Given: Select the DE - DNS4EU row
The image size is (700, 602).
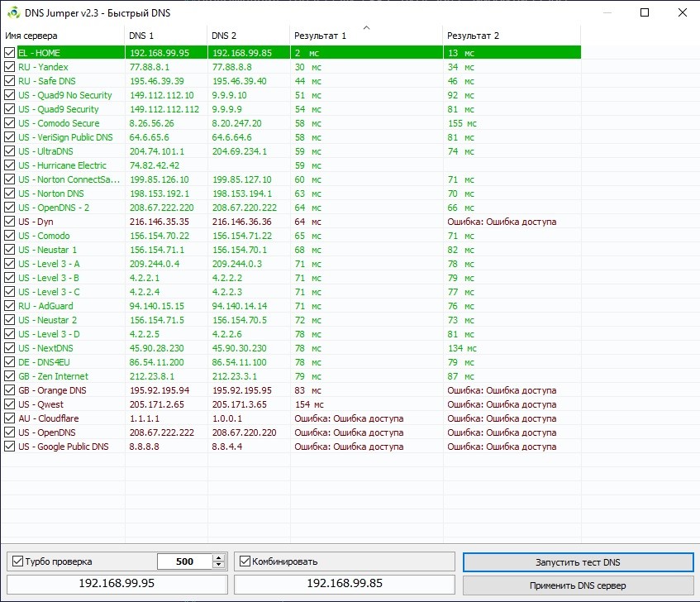Looking at the screenshot, I should [291, 362].
